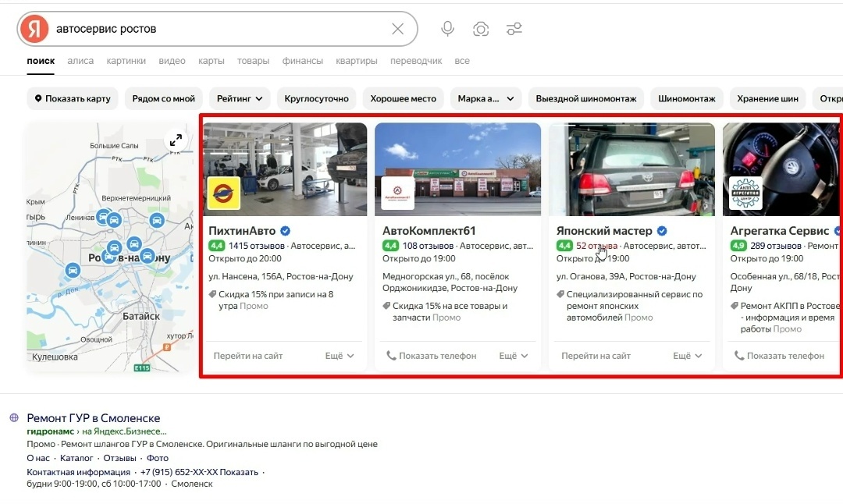This screenshot has height=504, width=843.
Task: Open the квартиры tab
Action: (357, 61)
